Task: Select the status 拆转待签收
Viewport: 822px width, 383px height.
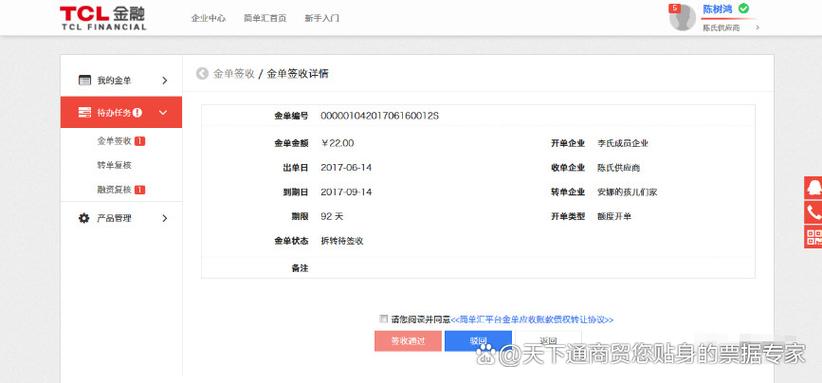Action: point(342,241)
